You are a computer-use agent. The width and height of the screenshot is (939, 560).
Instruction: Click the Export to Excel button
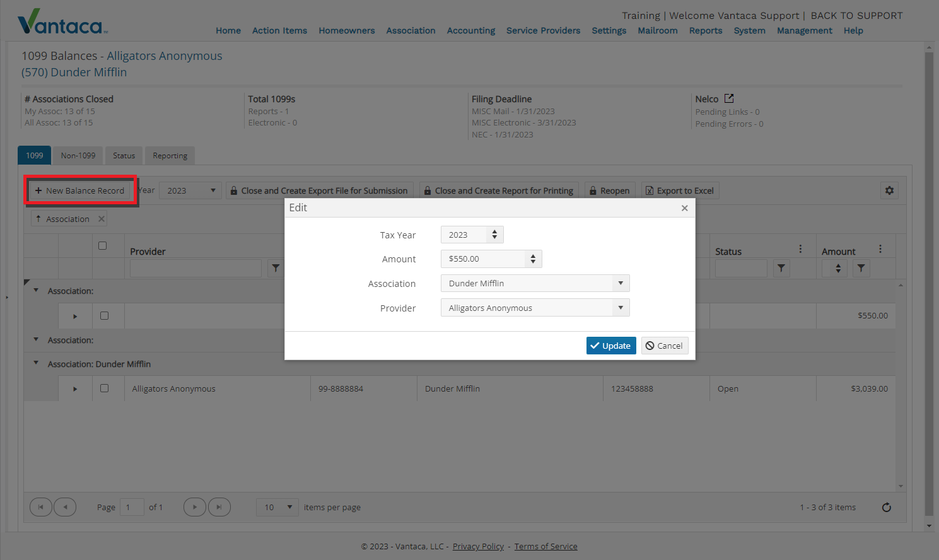[x=680, y=190]
